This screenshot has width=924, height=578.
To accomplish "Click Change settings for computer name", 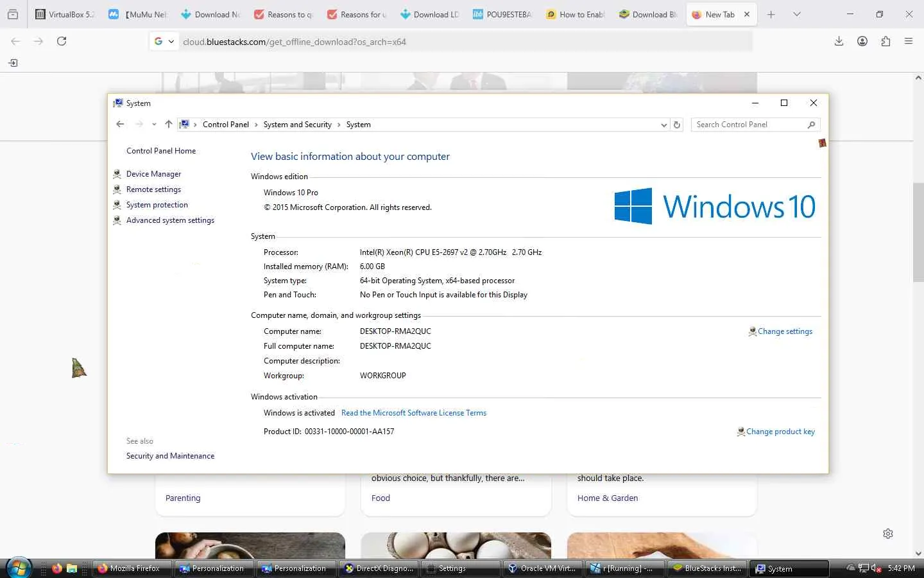I will point(785,331).
